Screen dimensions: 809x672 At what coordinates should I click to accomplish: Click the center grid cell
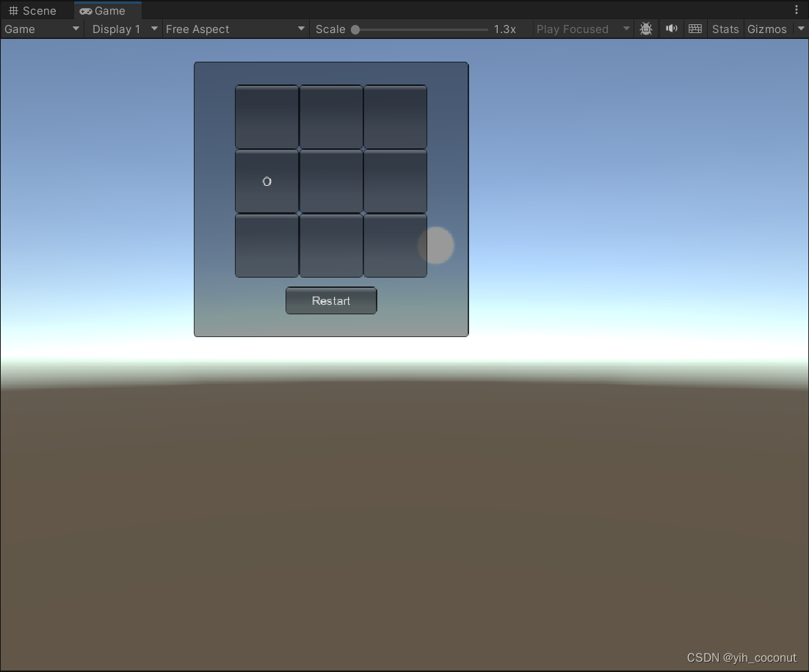[331, 181]
